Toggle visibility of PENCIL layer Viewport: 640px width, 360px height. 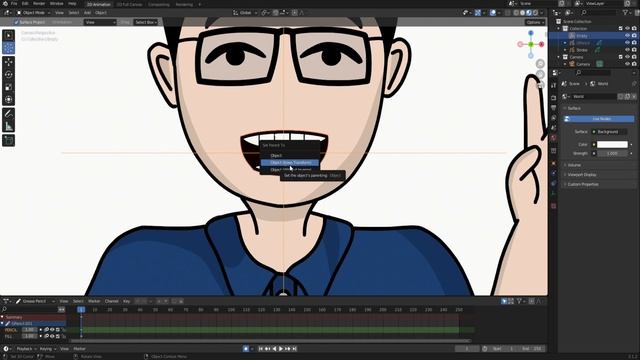pyautogui.click(x=52, y=330)
